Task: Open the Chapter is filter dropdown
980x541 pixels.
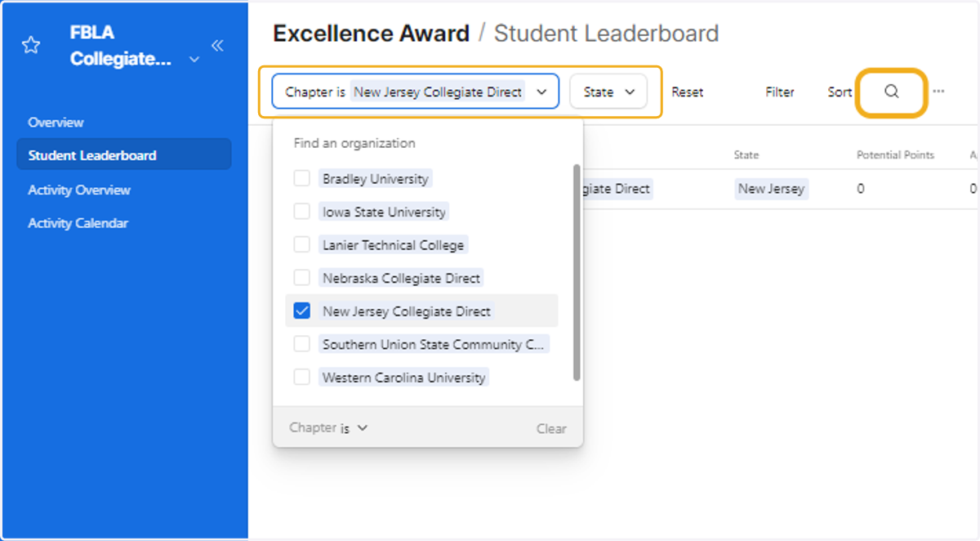Action: pyautogui.click(x=416, y=92)
